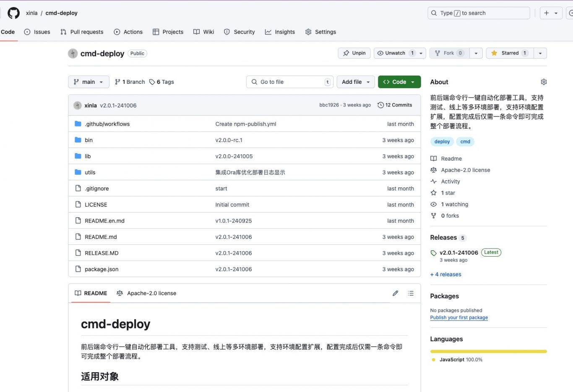
Task: Open the cmd topic tag
Action: tap(465, 142)
